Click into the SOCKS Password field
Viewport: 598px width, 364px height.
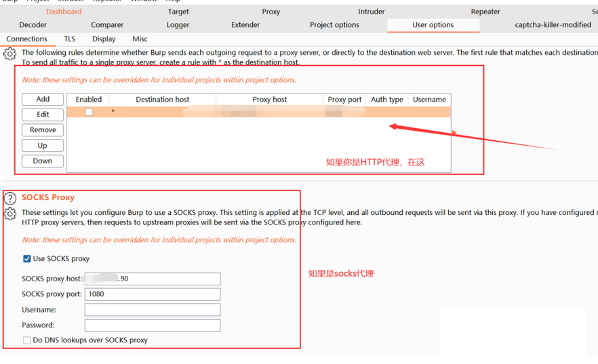click(153, 325)
